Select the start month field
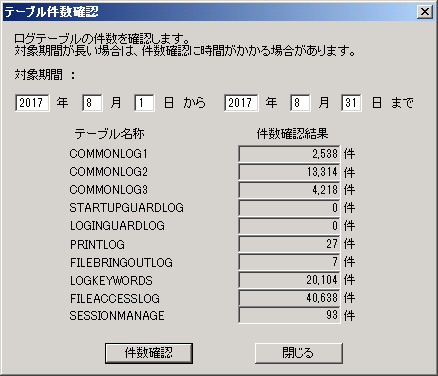Image resolution: width=438 pixels, height=376 pixels. (92, 103)
